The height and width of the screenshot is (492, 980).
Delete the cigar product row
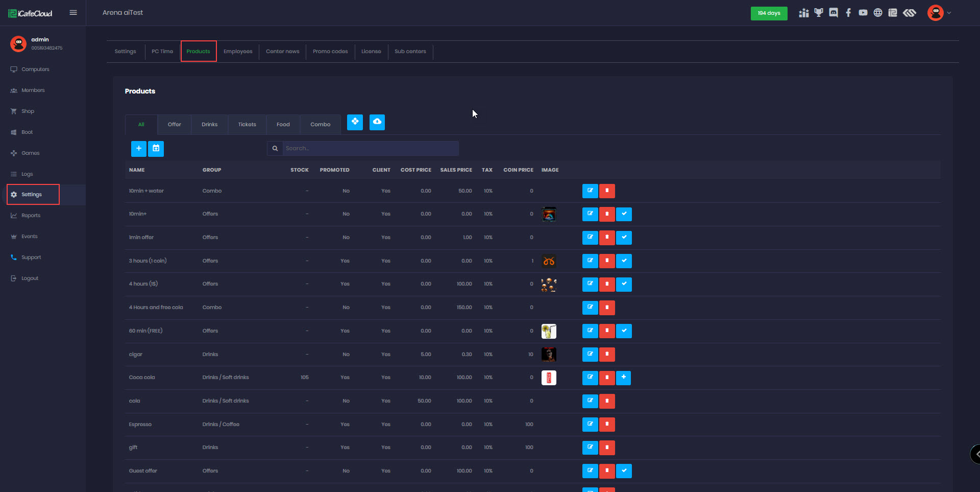(607, 355)
